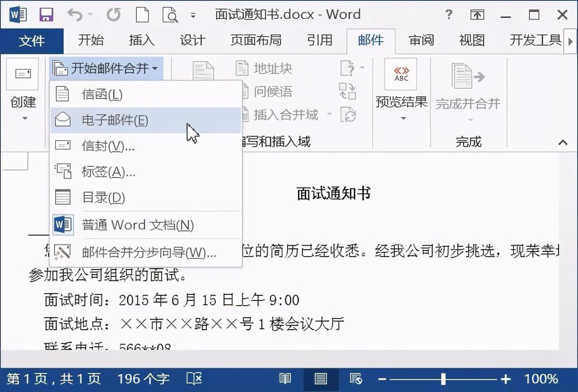The image size is (578, 392).
Task: Click the 100% zoom level text
Action: (x=541, y=379)
